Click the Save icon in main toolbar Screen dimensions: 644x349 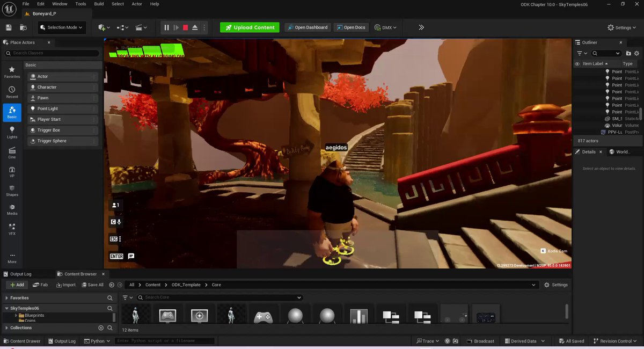click(9, 27)
